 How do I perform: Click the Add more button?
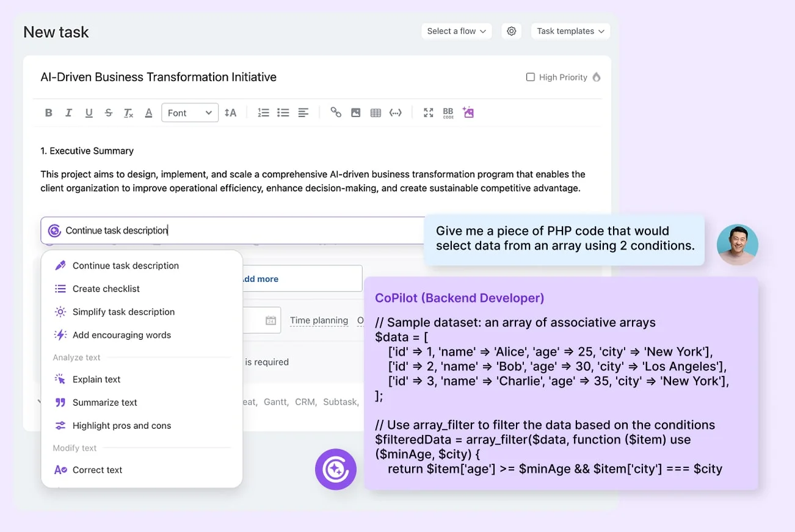point(260,279)
